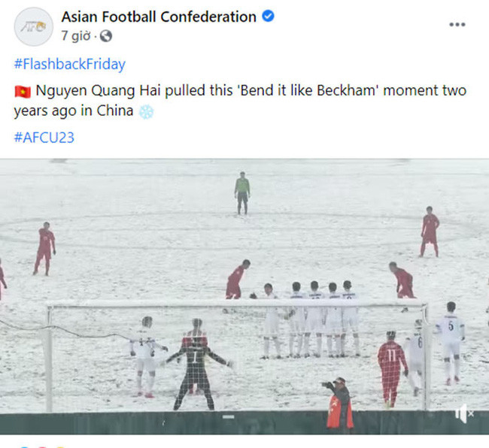
Task: Open the three-dot post options menu
Action: [457, 25]
